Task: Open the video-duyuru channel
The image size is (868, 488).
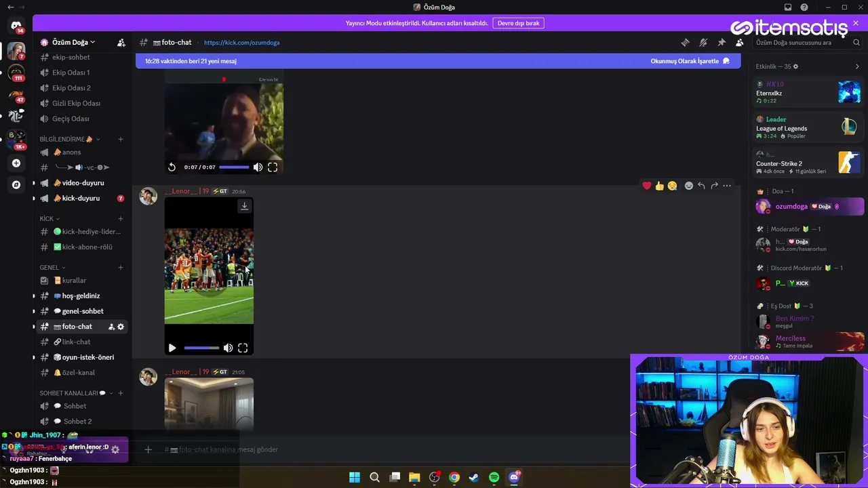Action: pos(83,183)
